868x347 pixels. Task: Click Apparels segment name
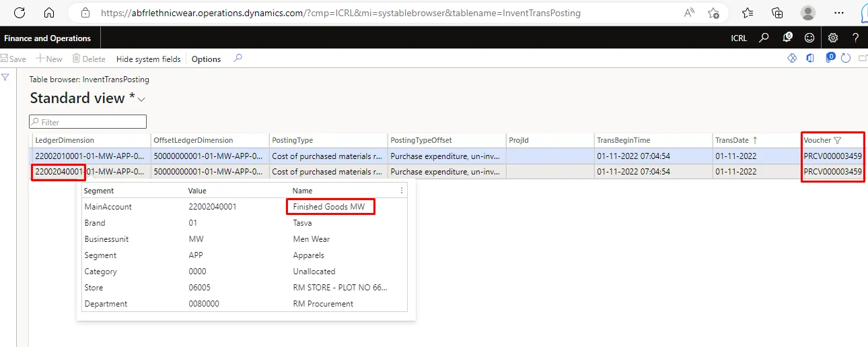coord(309,255)
